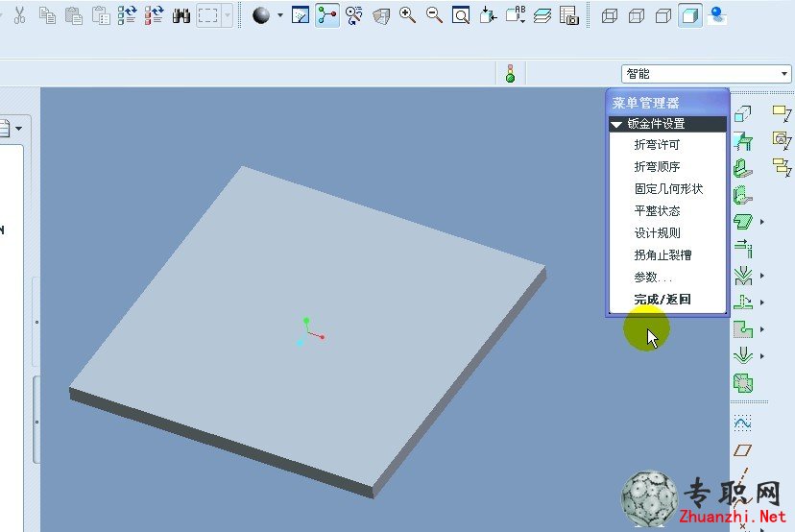Collapse the 钣金件设置 menu triangle
Image resolution: width=795 pixels, height=532 pixels.
pos(616,124)
